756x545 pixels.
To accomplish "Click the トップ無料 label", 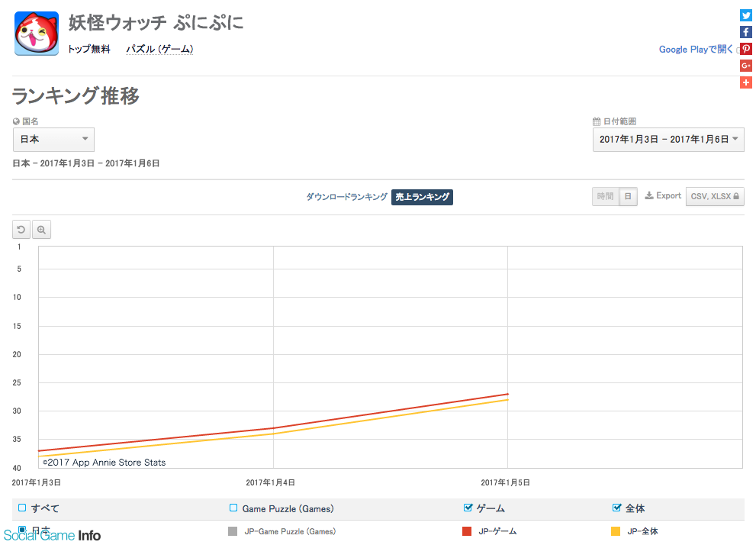I will pyautogui.click(x=89, y=49).
